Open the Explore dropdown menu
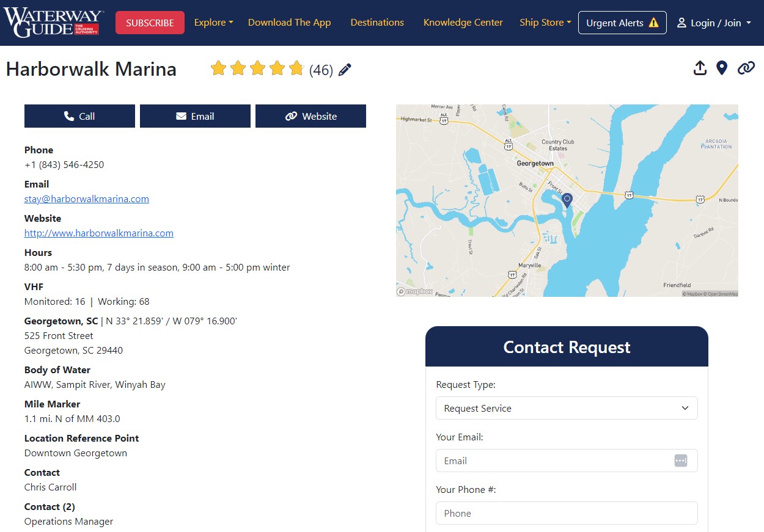Image resolution: width=764 pixels, height=532 pixels. coord(213,23)
